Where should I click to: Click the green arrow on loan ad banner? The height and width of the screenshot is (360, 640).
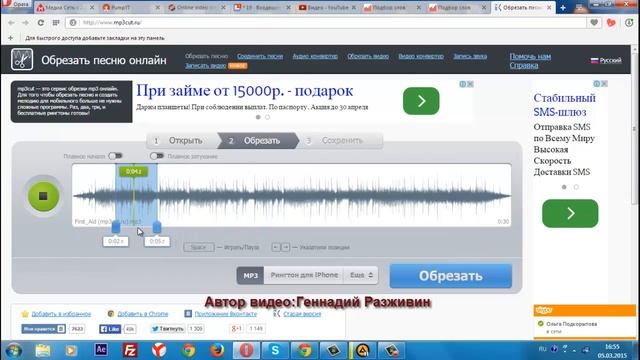[421, 101]
